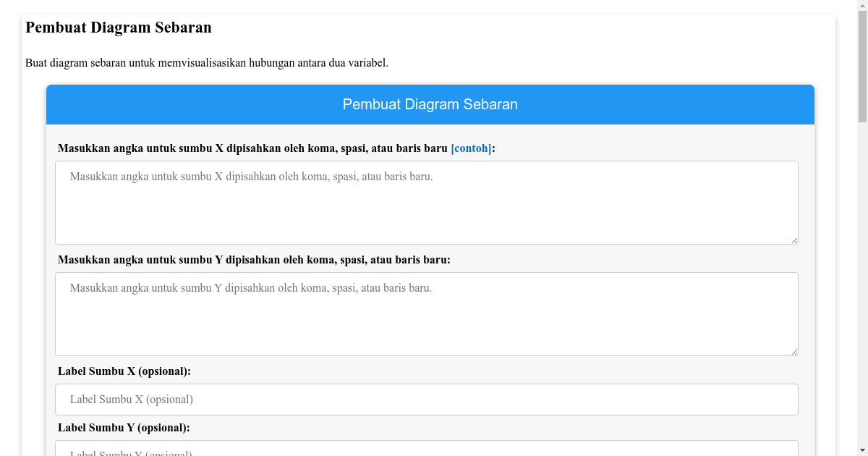Viewport: 868px width, 456px height.
Task: Open the [contoh] example link
Action: (x=470, y=148)
